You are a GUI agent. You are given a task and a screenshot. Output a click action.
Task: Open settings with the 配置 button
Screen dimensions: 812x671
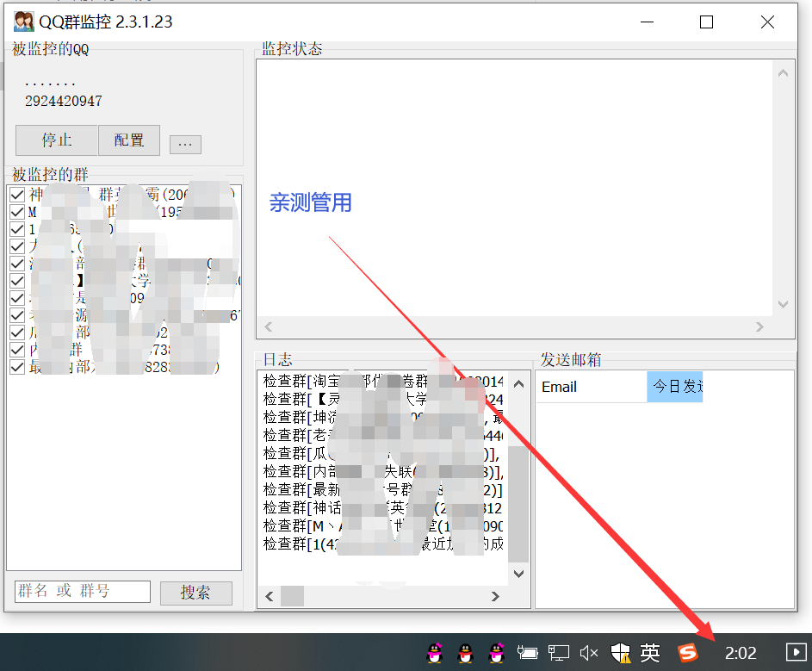coord(129,140)
